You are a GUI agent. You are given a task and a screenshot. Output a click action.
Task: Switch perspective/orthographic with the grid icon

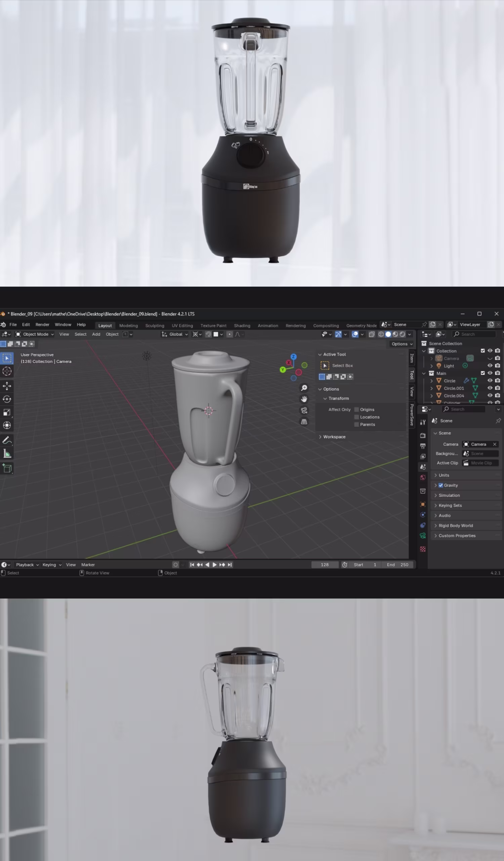304,422
